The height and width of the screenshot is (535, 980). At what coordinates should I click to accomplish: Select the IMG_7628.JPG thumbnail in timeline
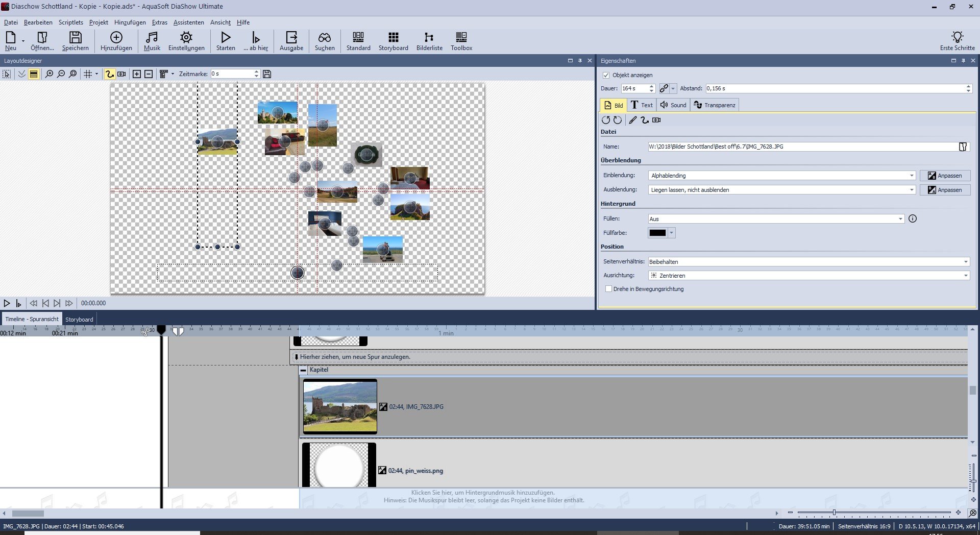tap(340, 406)
